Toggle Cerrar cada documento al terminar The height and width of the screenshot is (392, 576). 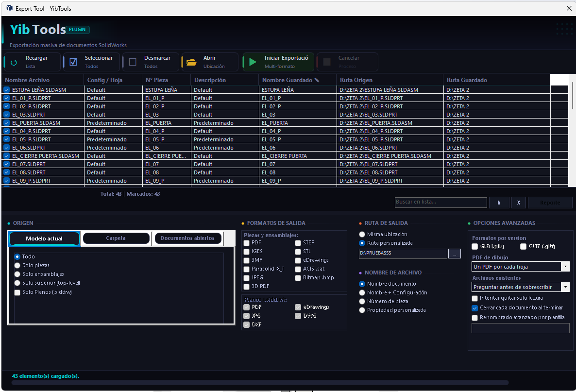pos(475,308)
